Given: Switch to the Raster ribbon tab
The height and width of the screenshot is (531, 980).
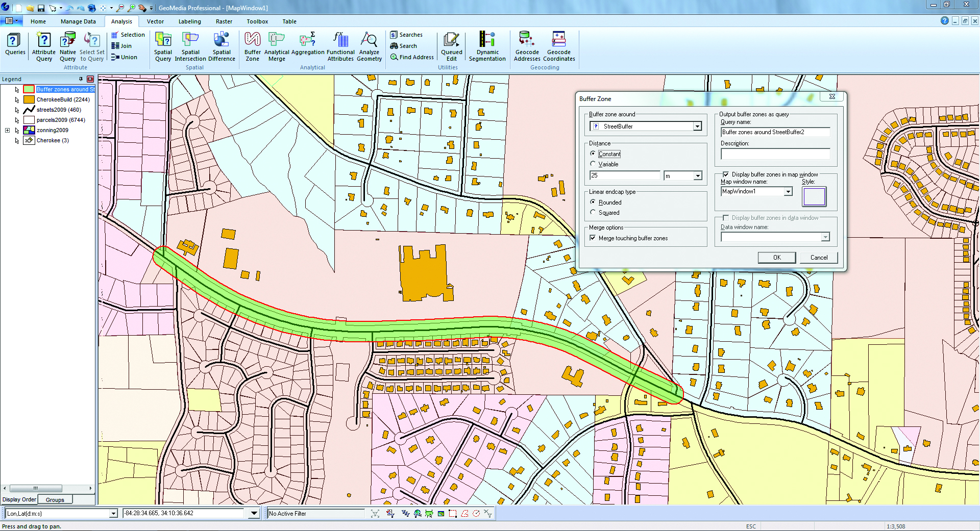Looking at the screenshot, I should point(224,21).
